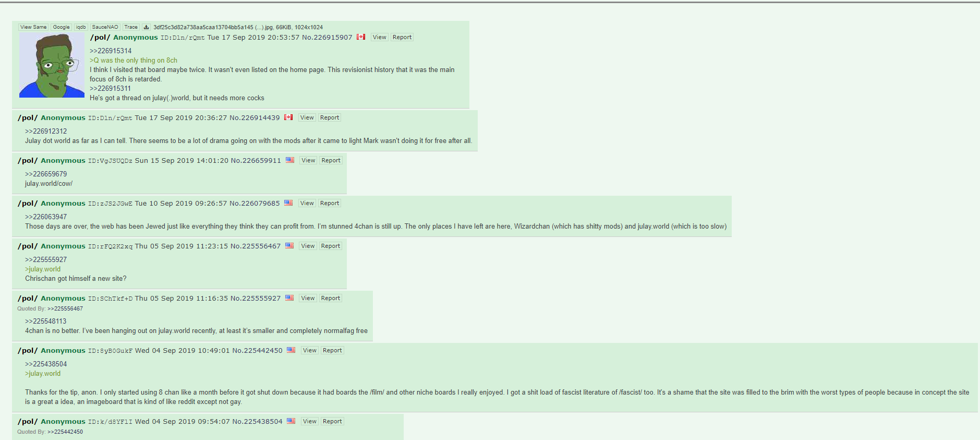Viewport: 980px width, 440px height.
Task: Open the green cartoon face thumbnail image
Action: click(x=52, y=65)
